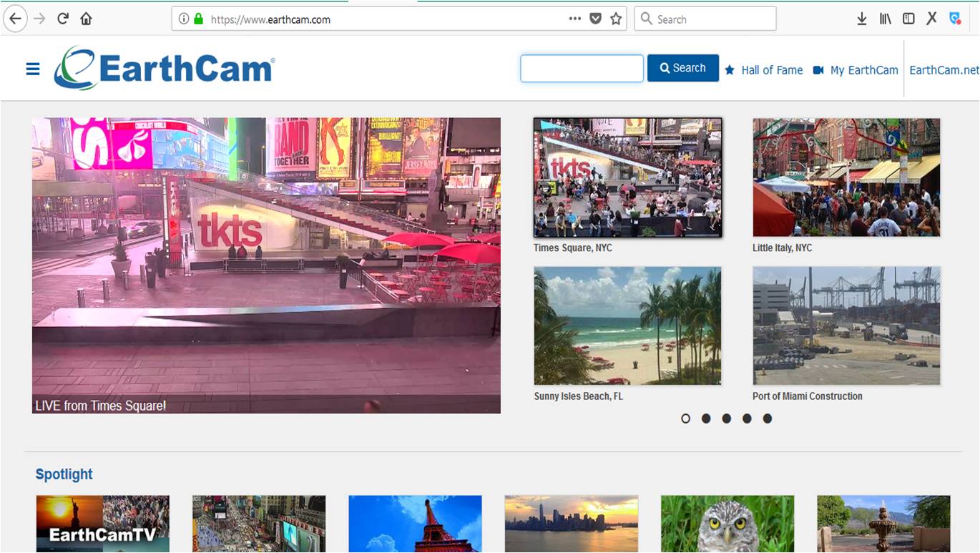Screen dimensions: 980x553
Task: Open the Hall of Fame link
Action: pyautogui.click(x=772, y=70)
